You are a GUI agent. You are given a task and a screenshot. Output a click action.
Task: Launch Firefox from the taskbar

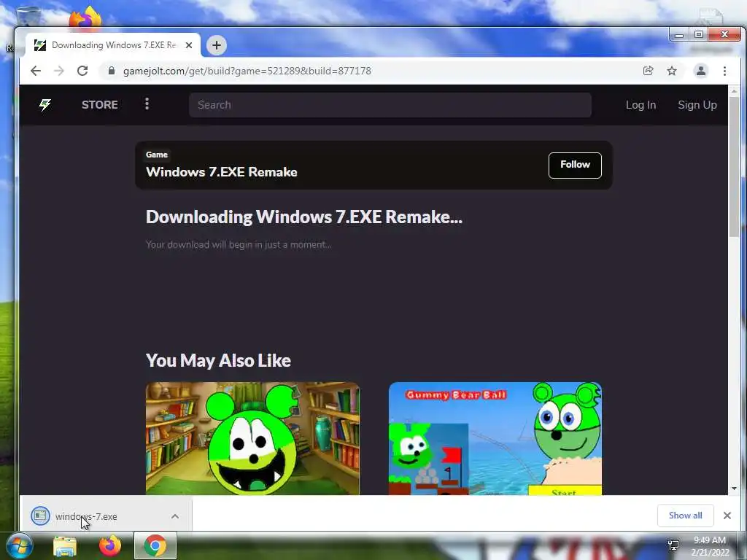click(110, 545)
